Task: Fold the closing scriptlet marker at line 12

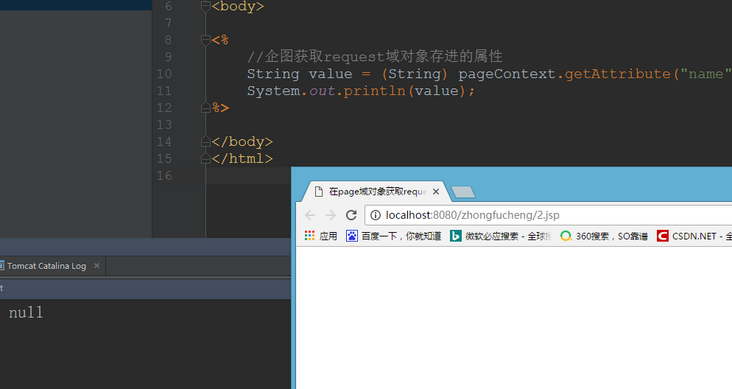Action: [x=205, y=108]
